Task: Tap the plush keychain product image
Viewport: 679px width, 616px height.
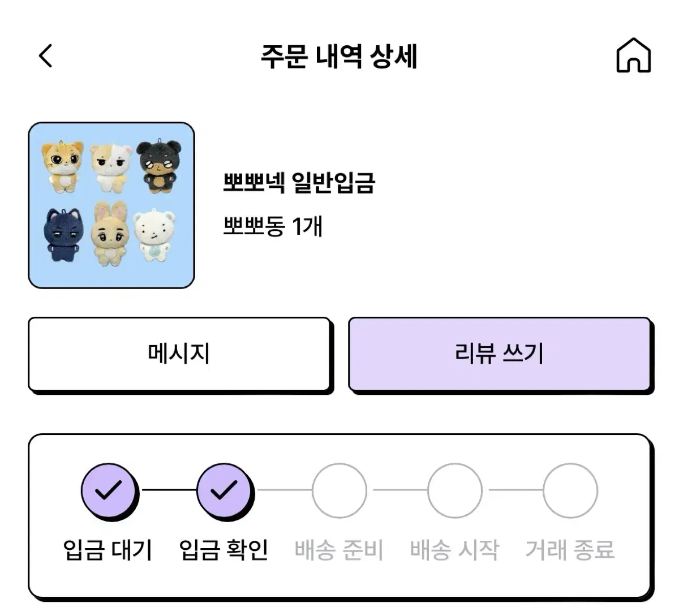Action: click(111, 204)
